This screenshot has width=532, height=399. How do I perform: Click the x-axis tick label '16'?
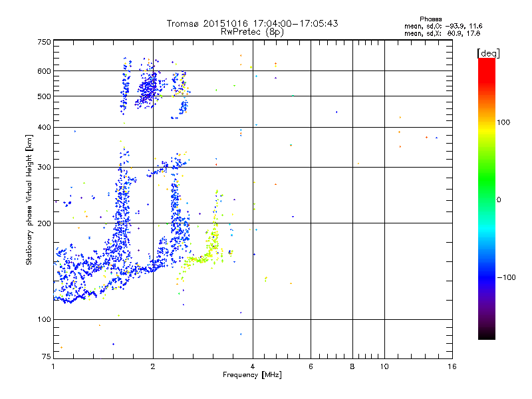[452, 366]
